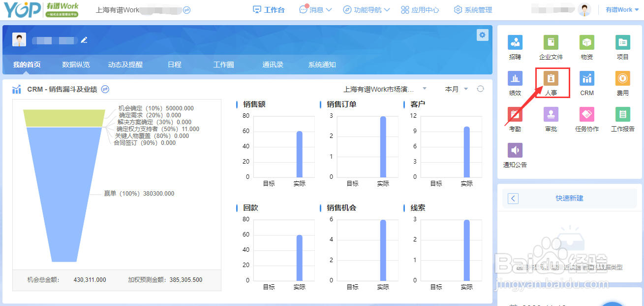
Task: Click the 确定权力支持者（50%）11.000 label
Action: [x=158, y=129]
